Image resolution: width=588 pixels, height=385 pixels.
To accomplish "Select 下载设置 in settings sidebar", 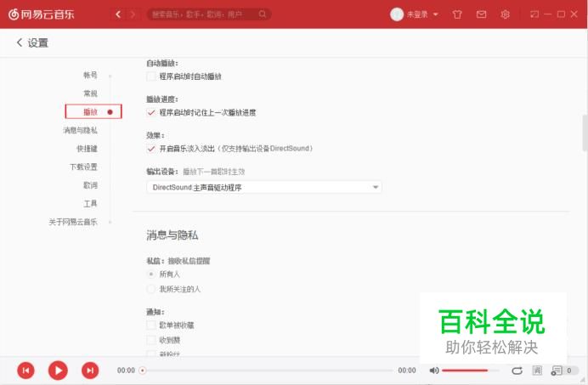I will (83, 167).
